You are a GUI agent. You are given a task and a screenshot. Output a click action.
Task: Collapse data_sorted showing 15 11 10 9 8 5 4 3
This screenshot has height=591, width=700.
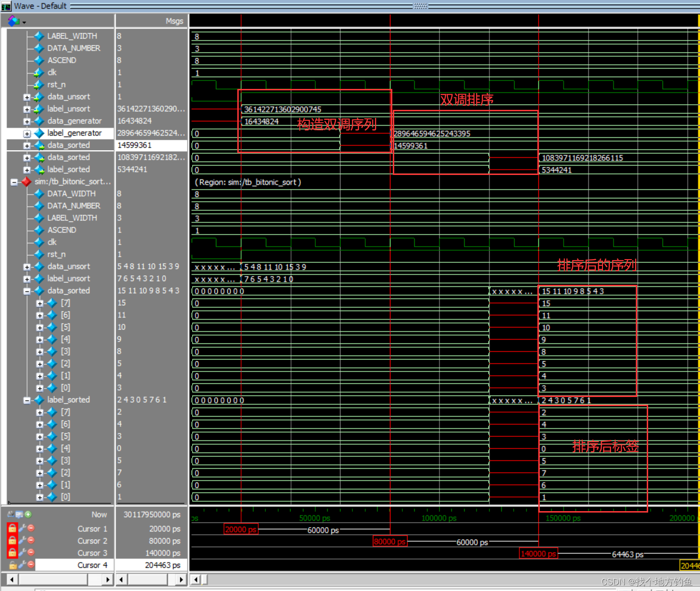27,291
